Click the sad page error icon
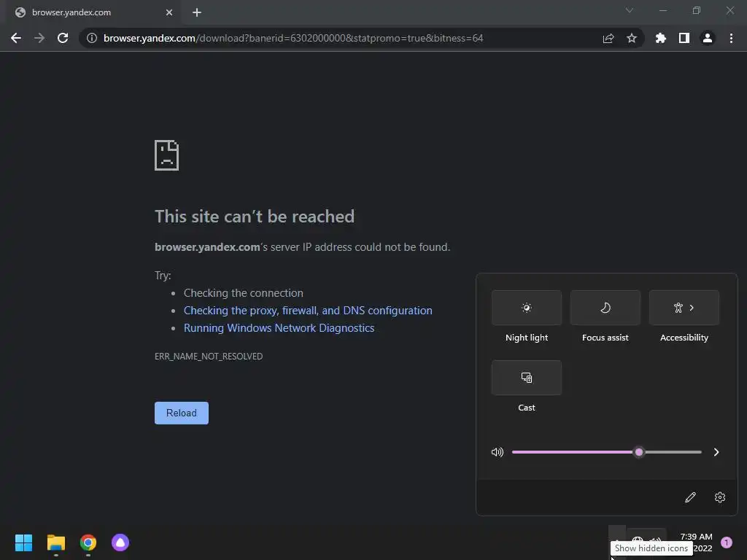The height and width of the screenshot is (560, 747). point(167,155)
